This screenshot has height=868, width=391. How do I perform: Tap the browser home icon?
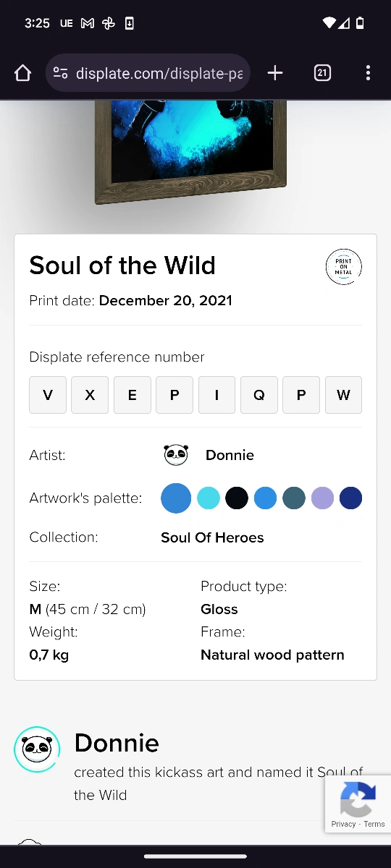tap(23, 73)
